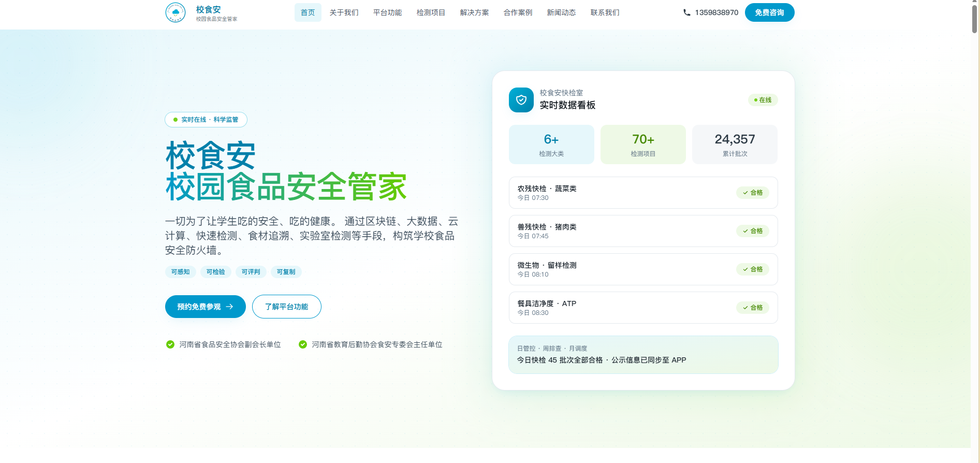Go to 联系我们

605,12
